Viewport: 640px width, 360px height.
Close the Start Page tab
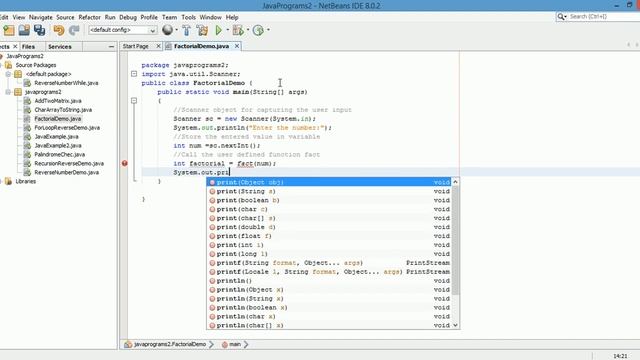coord(158,46)
